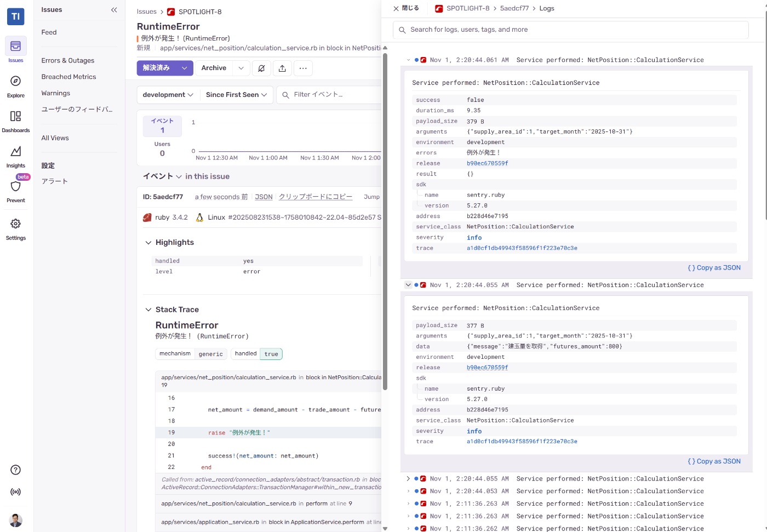Click クリップボードにコピー link
Viewport: 767px width, 532px height.
pos(316,197)
